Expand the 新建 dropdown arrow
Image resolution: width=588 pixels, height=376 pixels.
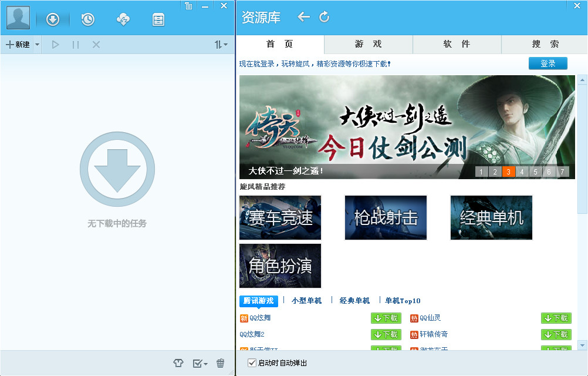tap(37, 45)
